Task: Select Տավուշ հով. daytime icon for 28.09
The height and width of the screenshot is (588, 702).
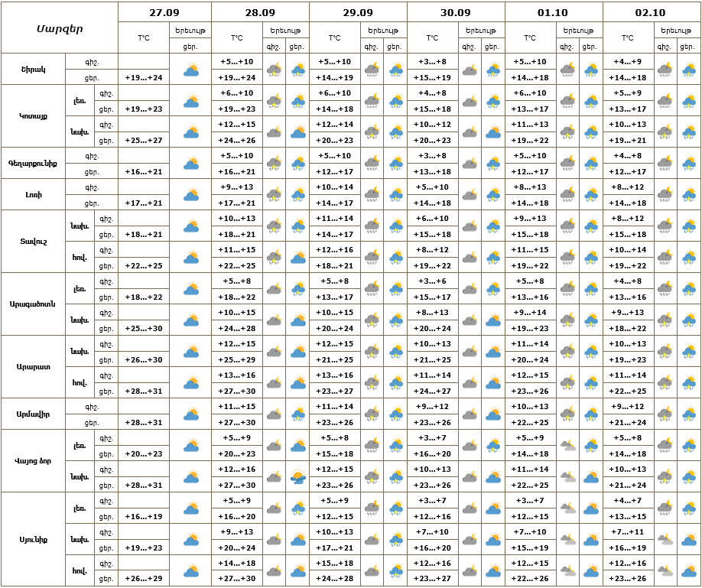Action: (x=297, y=258)
